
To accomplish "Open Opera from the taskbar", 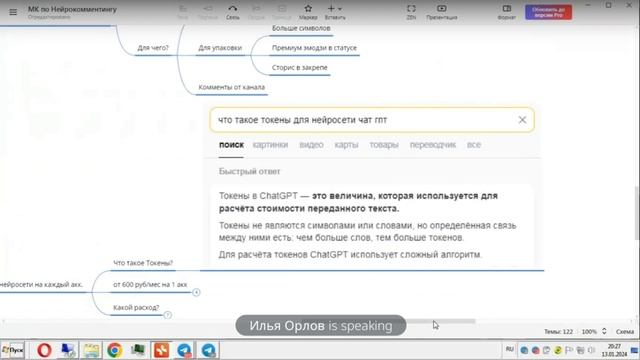I will (x=44, y=350).
